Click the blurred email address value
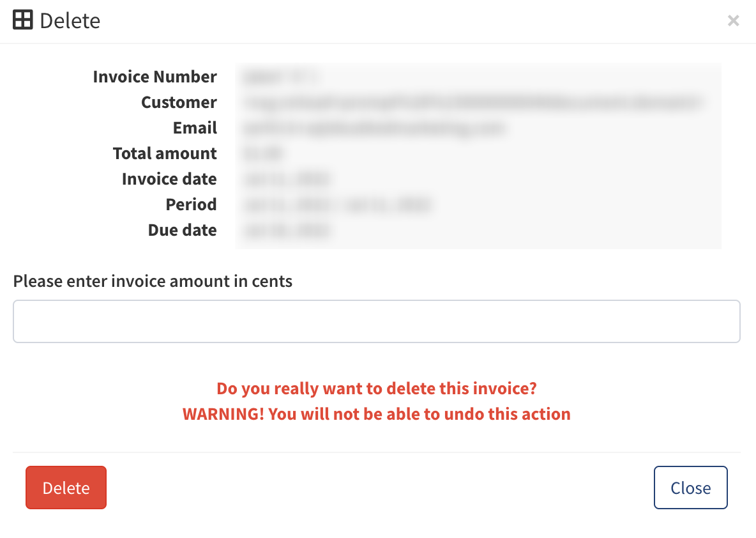756x538 pixels. (375, 128)
